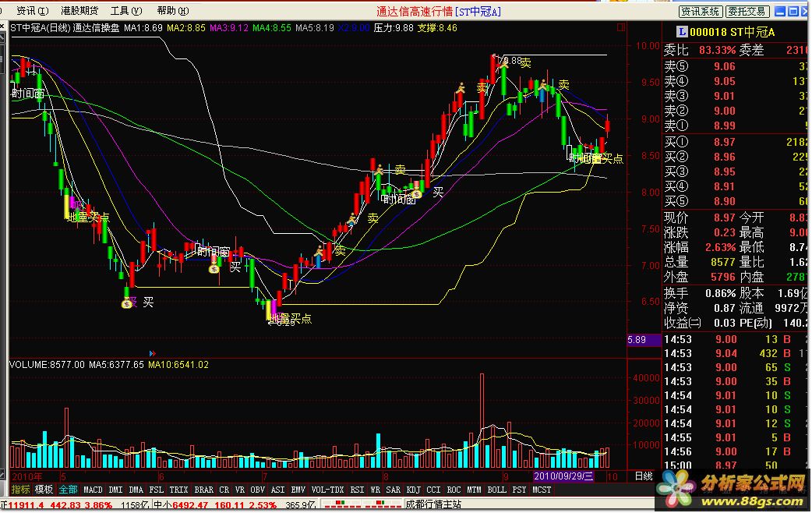Screen dimensions: 812x513
Task: Switch to the VOL-TDX indicator
Action: (328, 490)
